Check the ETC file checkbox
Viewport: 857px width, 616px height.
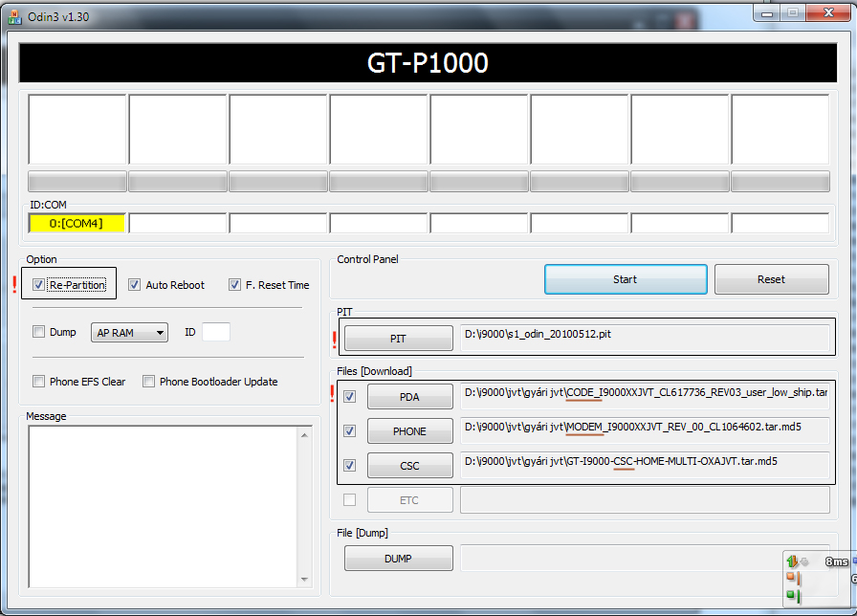pos(349,499)
